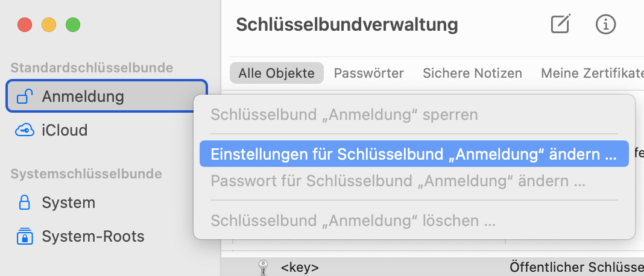
Task: Click the System padlock icon
Action: point(25,202)
